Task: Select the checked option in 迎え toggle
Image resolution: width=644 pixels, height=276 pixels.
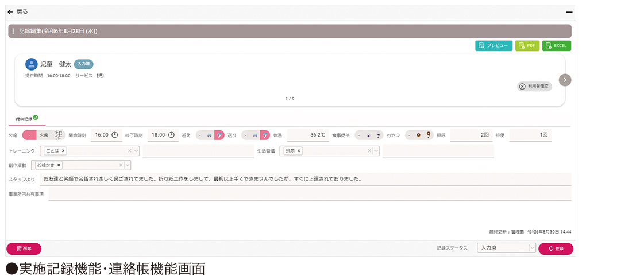Action: pyautogui.click(x=219, y=135)
